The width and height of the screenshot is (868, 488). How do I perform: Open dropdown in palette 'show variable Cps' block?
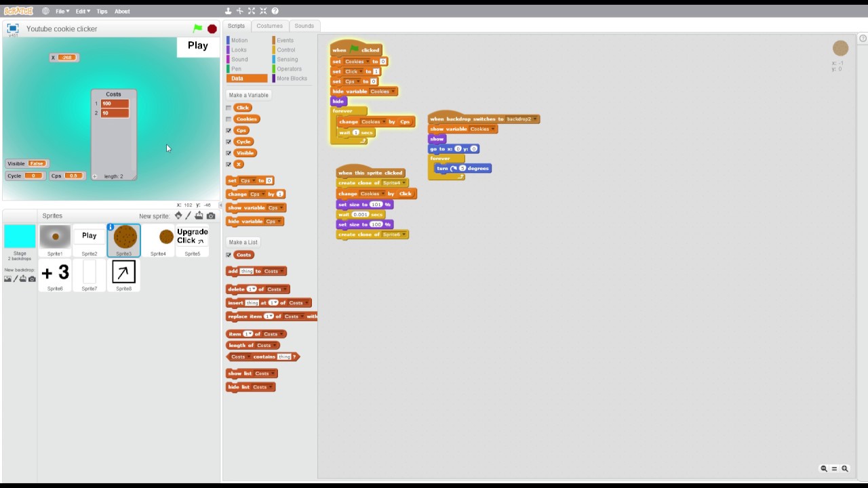[275, 207]
